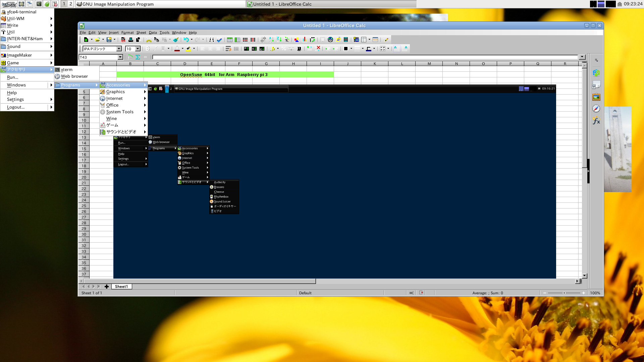Viewport: 644px width, 362px height.
Task: Click the Sum sigma icon
Action: coord(138,57)
